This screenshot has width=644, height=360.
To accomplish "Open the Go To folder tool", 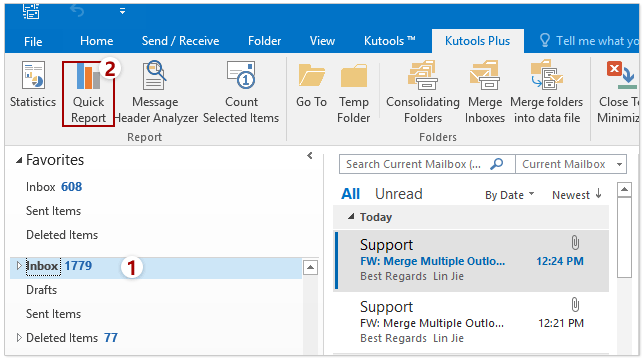I will click(x=311, y=85).
